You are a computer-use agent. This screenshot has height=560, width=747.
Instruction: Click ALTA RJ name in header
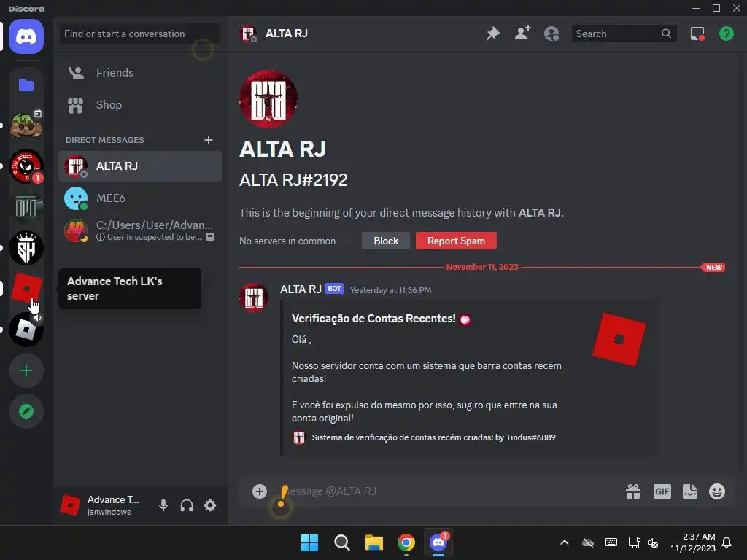(286, 34)
